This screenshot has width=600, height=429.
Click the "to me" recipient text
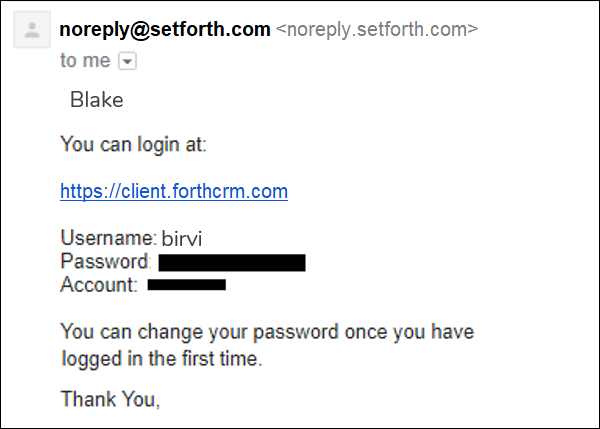(x=85, y=60)
